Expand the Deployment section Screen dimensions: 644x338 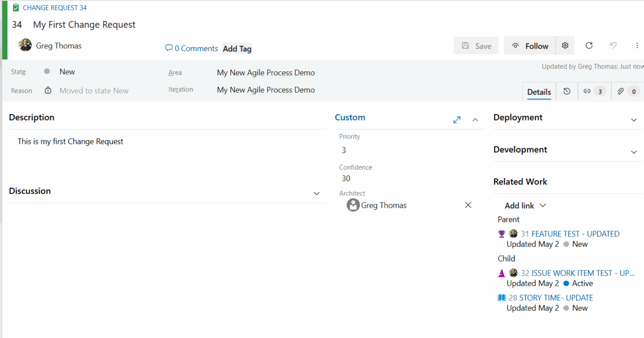pos(634,119)
